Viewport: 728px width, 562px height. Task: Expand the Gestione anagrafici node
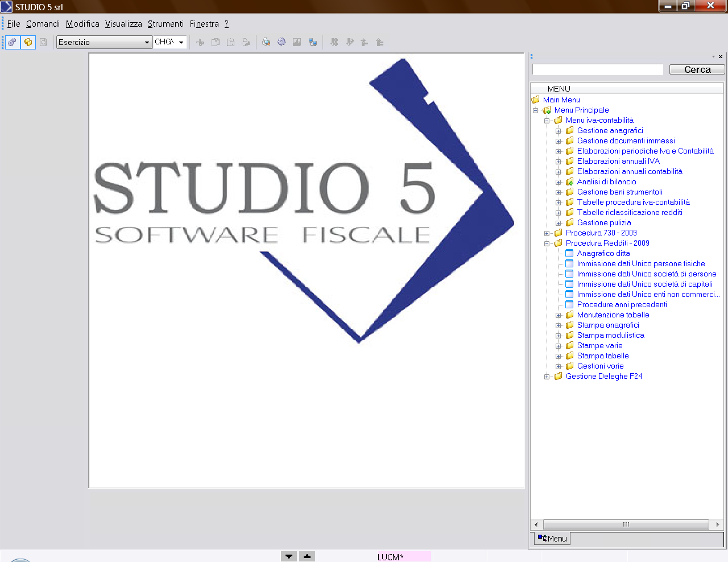558,131
